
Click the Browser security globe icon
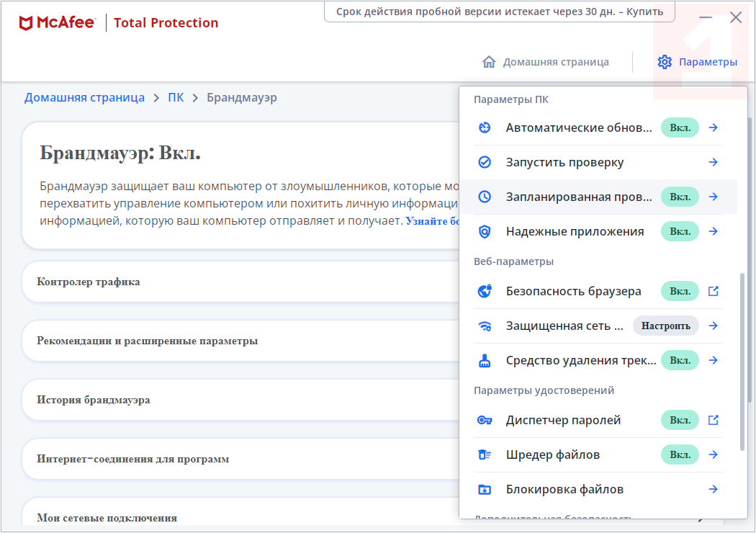tap(485, 291)
